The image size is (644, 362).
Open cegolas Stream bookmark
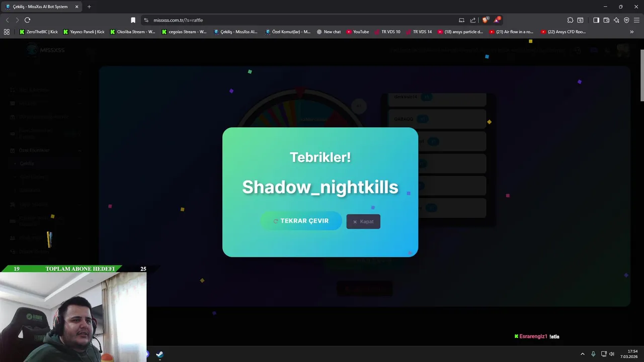(x=184, y=32)
